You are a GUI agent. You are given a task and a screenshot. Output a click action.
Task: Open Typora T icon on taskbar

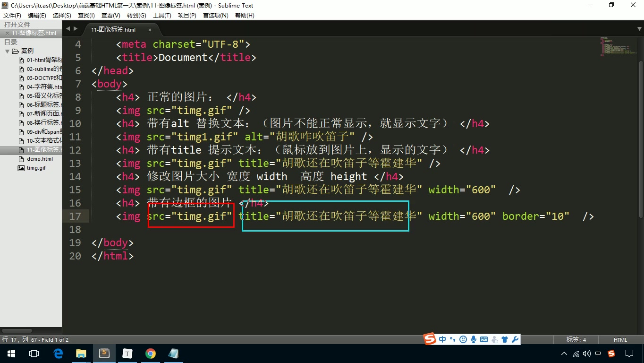click(127, 354)
